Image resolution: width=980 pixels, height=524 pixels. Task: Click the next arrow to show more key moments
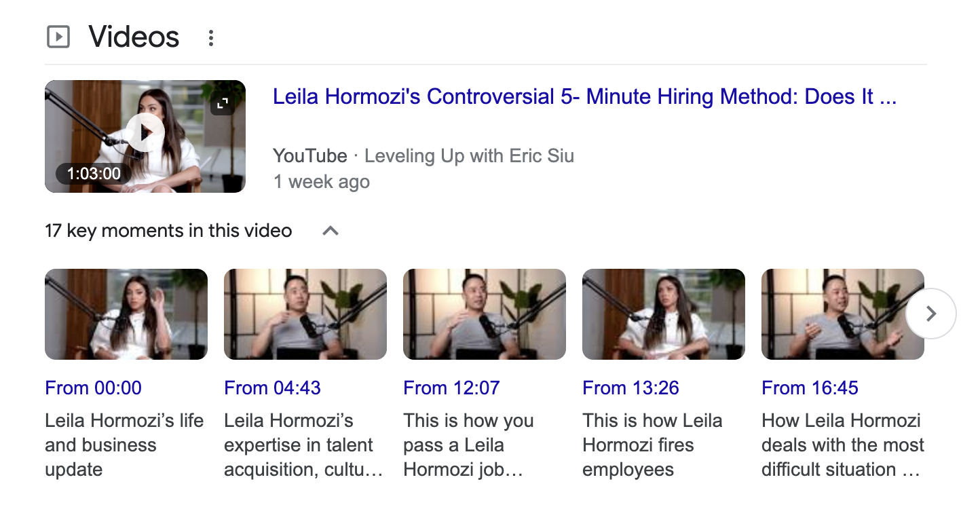tap(930, 314)
